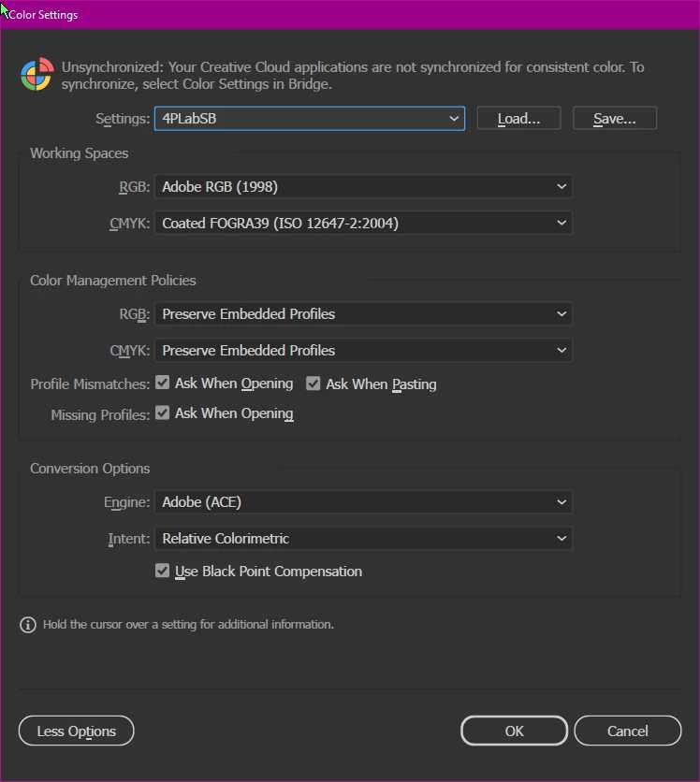Click the Unsynchronized warning message text
Screen dimensions: 700x782
click(353, 76)
